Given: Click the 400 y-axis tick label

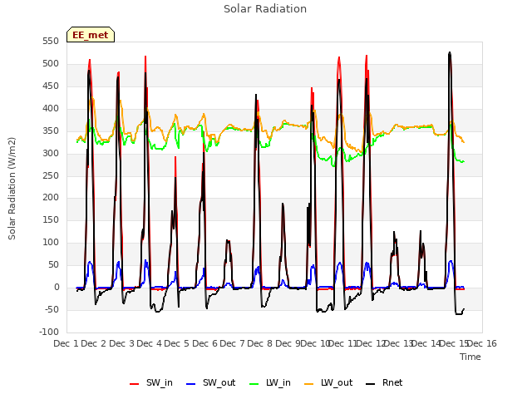Looking at the screenshot, I should click(51, 109).
